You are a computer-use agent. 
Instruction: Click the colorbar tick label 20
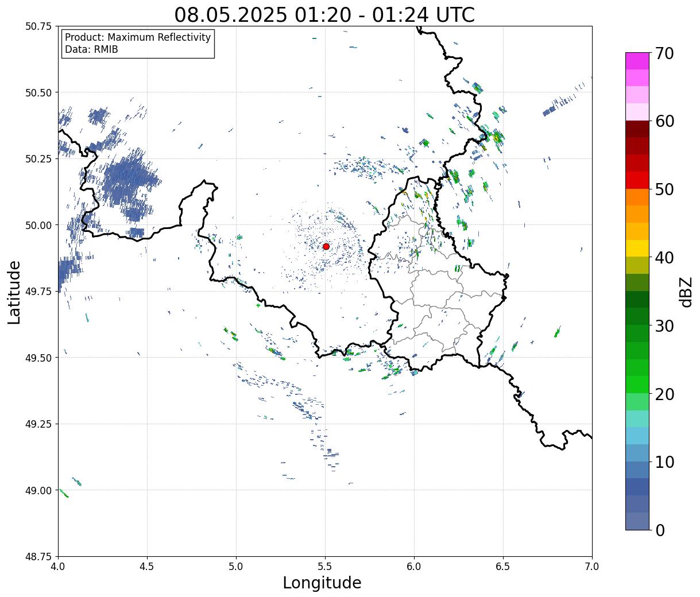pos(664,394)
